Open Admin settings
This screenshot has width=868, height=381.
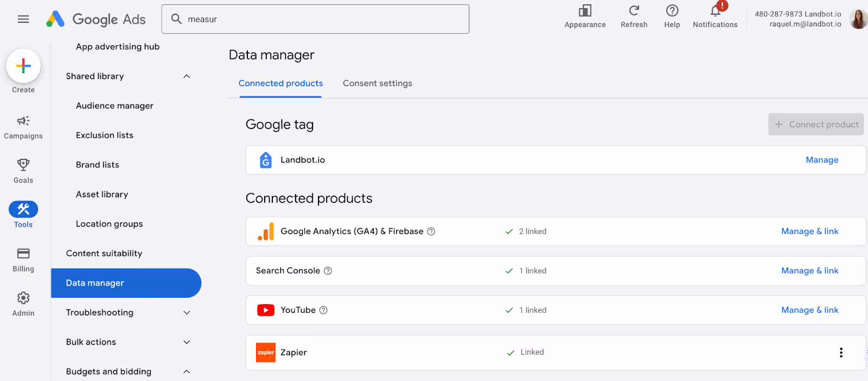pos(23,304)
